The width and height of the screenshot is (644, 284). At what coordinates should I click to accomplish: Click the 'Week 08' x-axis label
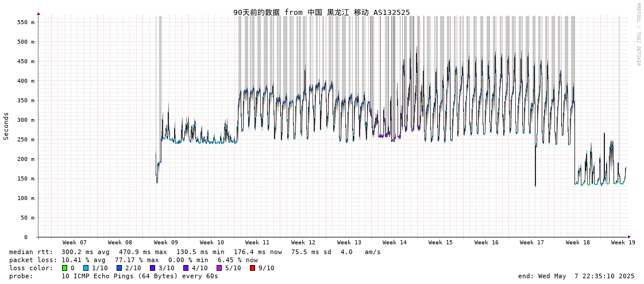click(x=120, y=243)
